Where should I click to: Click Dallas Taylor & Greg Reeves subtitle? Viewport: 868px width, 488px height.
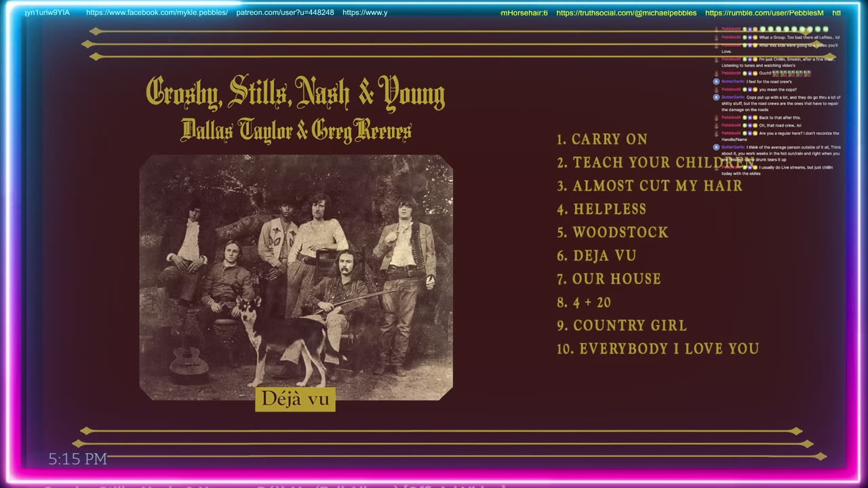tap(296, 129)
